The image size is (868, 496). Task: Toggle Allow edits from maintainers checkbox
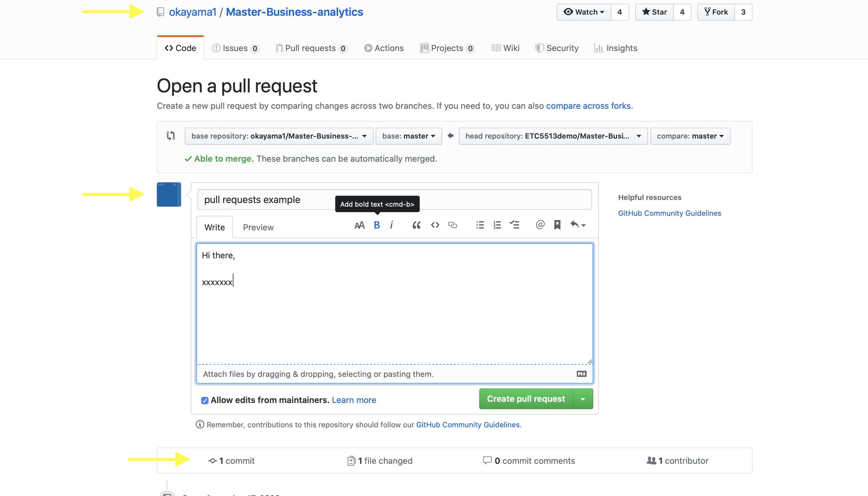click(205, 400)
